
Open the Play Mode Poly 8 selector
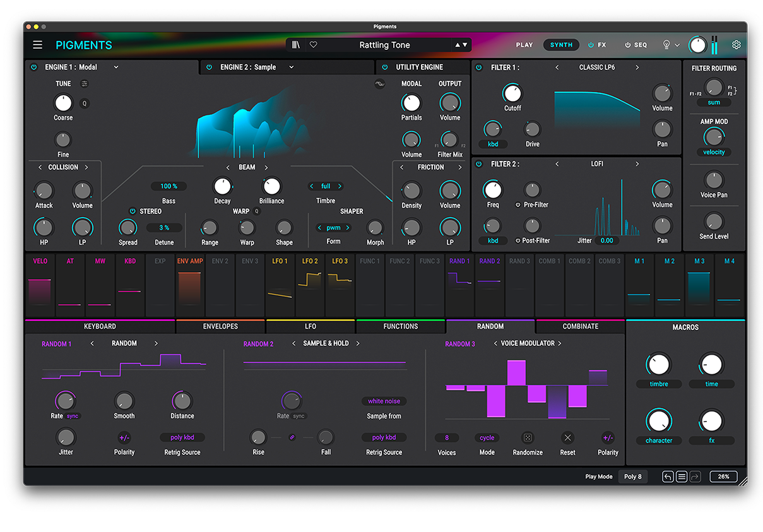(632, 476)
